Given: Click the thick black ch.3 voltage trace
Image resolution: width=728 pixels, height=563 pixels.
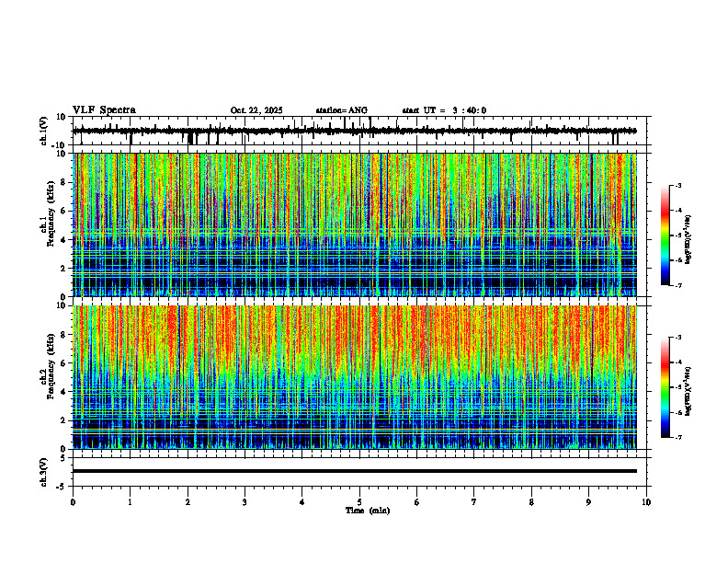Looking at the screenshot, I should click(x=354, y=471).
